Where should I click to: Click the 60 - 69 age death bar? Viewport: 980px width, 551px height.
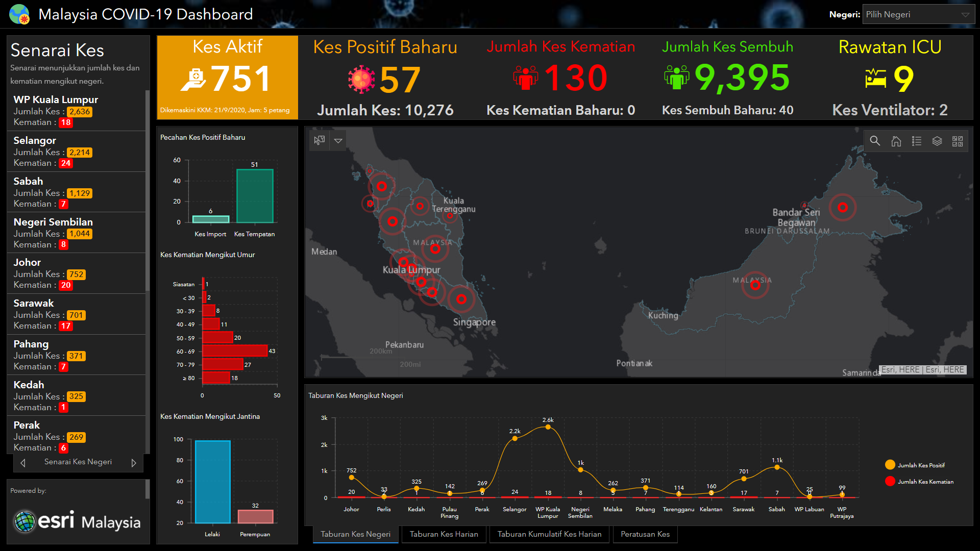click(235, 351)
